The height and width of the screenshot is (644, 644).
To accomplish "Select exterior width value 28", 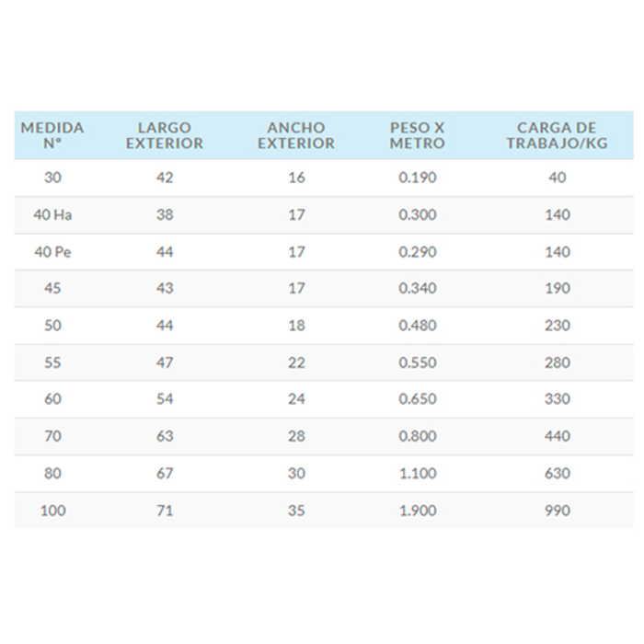I will [296, 436].
